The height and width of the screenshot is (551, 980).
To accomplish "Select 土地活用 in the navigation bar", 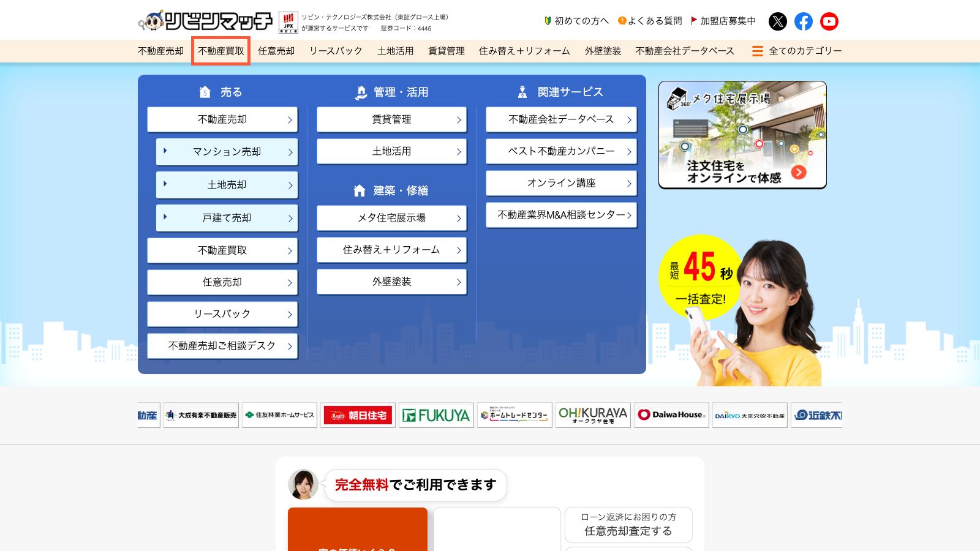I will [395, 51].
